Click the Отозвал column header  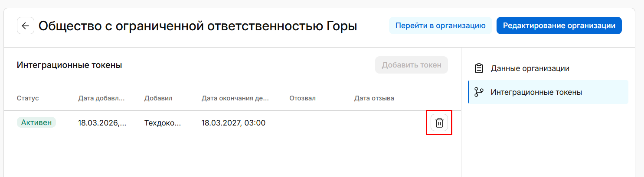(x=302, y=98)
